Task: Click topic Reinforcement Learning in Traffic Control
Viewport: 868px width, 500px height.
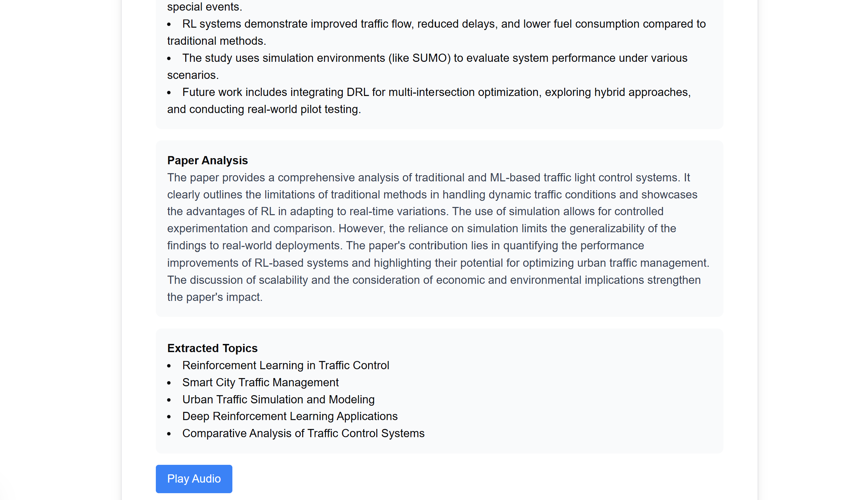Action: click(286, 365)
